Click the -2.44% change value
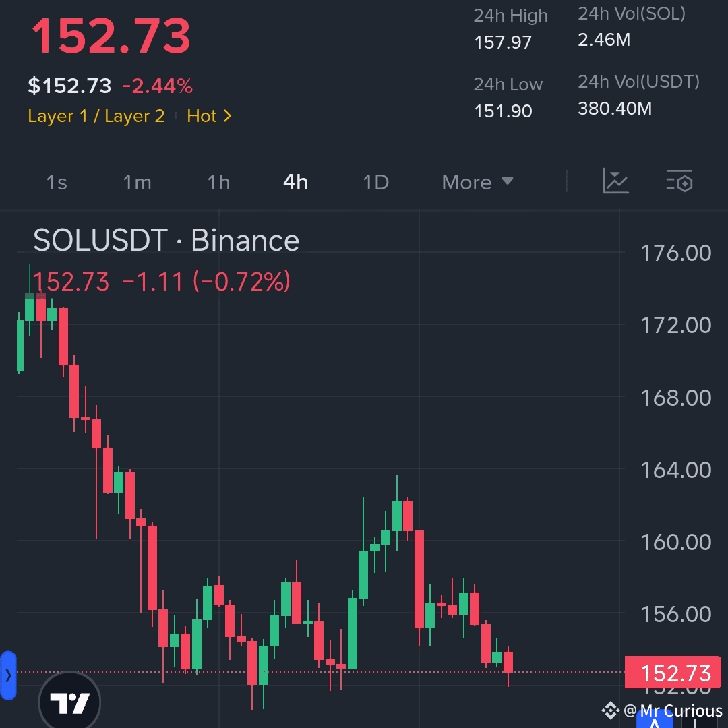728x728 pixels. (x=157, y=86)
